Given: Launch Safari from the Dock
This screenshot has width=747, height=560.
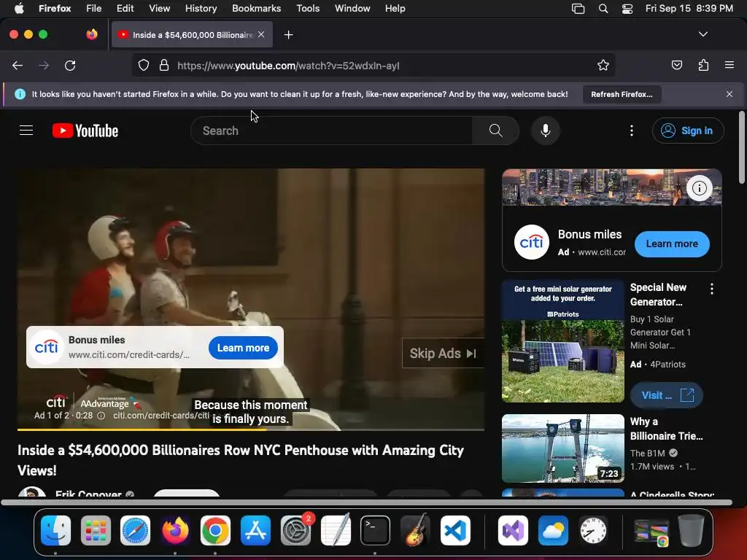Looking at the screenshot, I should coord(135,530).
